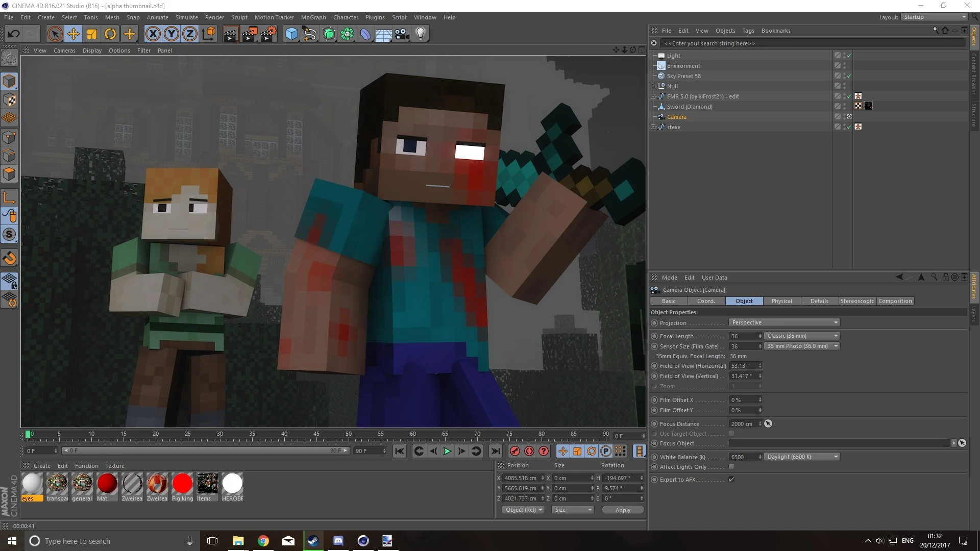This screenshot has height=551, width=980.
Task: Click the Undo arrow icon
Action: pyautogui.click(x=14, y=34)
